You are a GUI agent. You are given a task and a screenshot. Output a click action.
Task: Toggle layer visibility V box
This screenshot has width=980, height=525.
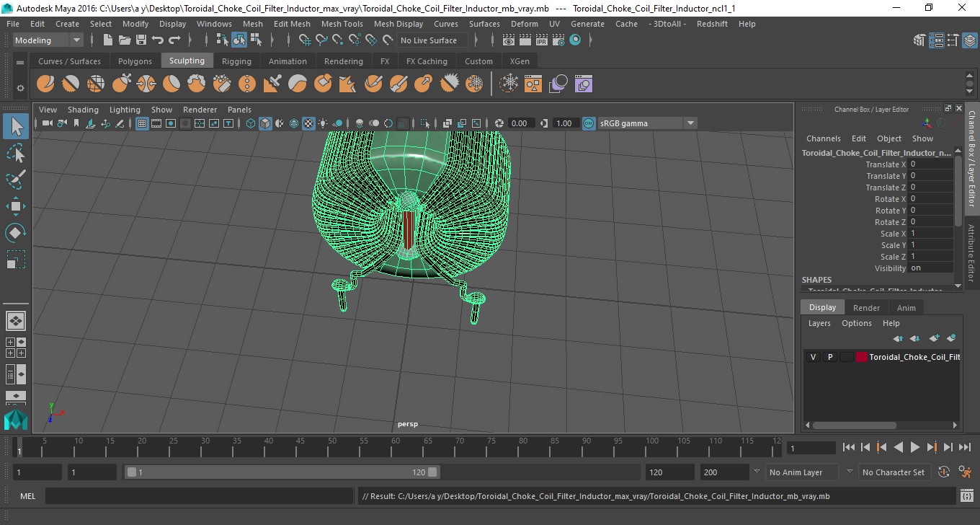[814, 357]
